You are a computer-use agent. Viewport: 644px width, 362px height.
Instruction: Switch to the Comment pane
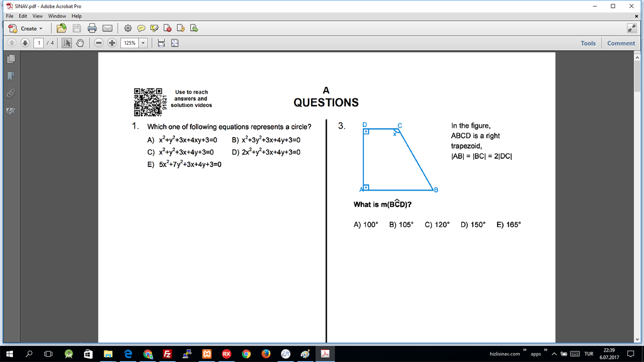[621, 43]
